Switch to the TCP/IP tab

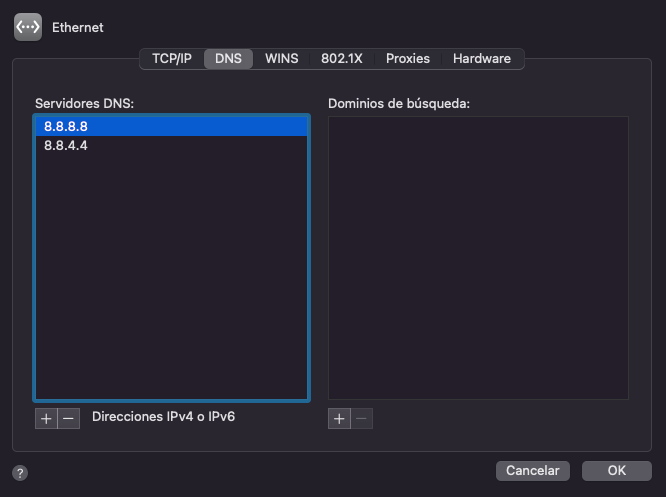click(171, 59)
